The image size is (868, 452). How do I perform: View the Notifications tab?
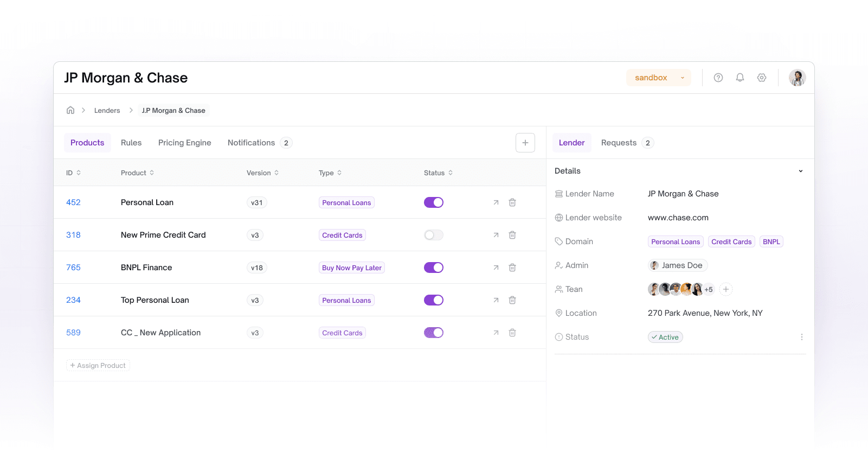[x=260, y=143]
